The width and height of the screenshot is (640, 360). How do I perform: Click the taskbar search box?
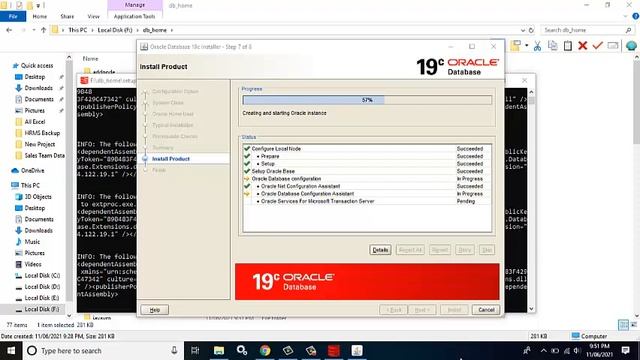(x=102, y=351)
